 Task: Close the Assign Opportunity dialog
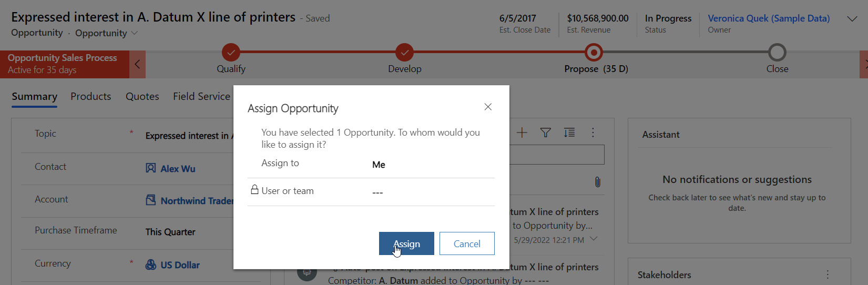488,107
